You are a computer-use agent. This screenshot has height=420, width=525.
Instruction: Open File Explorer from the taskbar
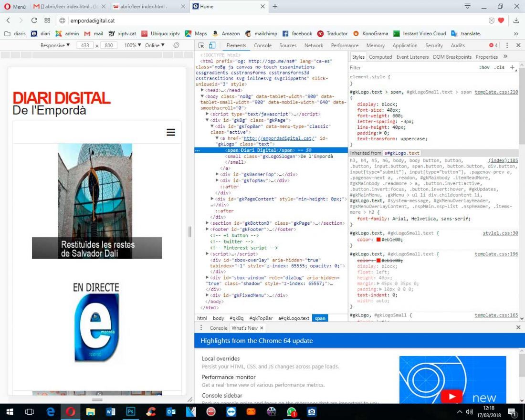[90, 411]
